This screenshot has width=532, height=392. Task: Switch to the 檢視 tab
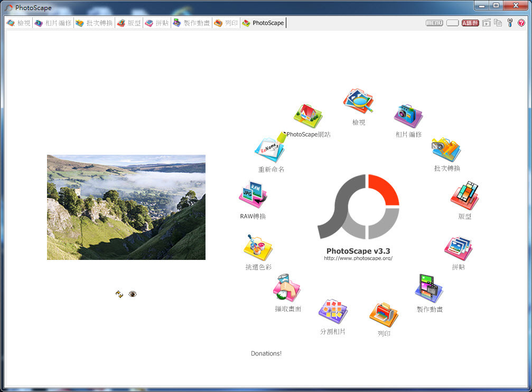pos(18,23)
